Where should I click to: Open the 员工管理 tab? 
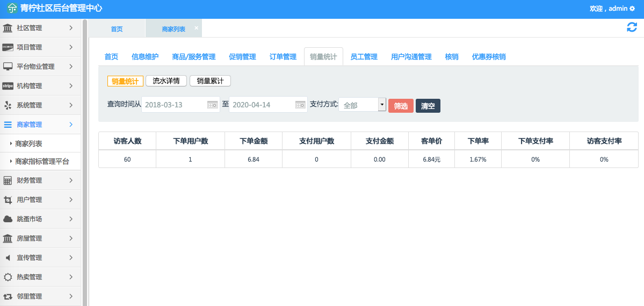[x=364, y=57]
